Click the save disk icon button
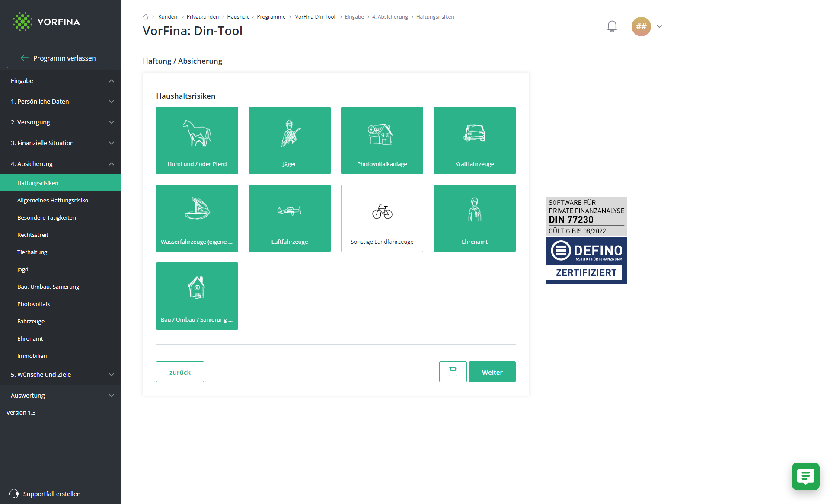Screen dimensions: 830x504 pyautogui.click(x=453, y=372)
